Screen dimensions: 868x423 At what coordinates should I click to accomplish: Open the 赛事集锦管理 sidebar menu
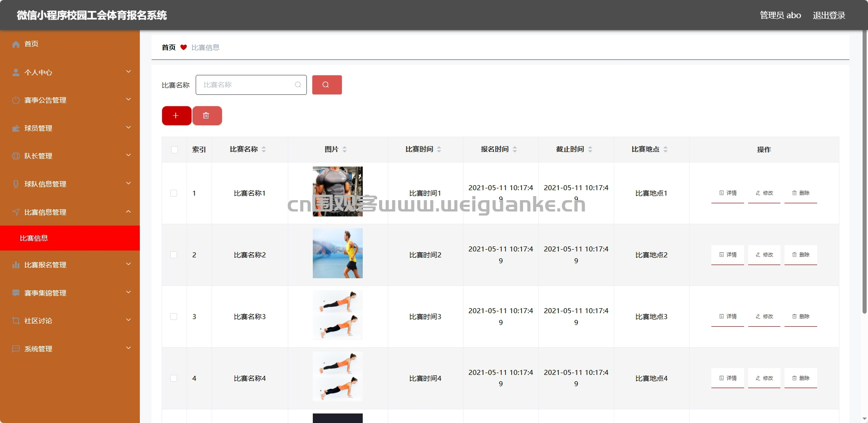[70, 293]
